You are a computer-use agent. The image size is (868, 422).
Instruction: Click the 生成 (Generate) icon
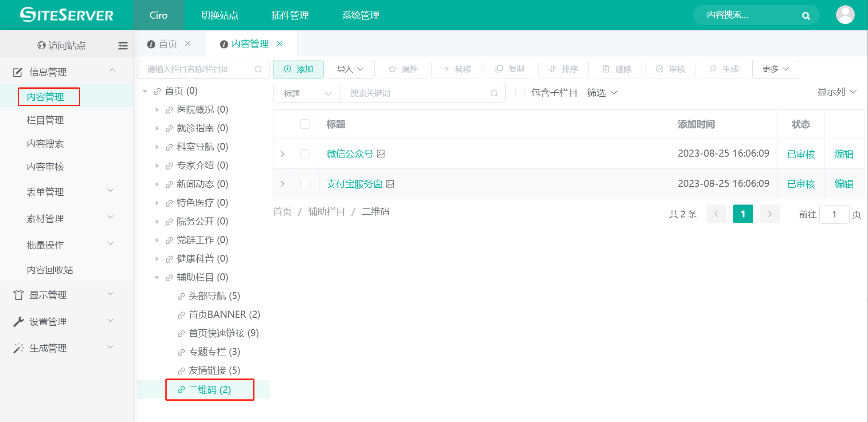[x=712, y=69]
